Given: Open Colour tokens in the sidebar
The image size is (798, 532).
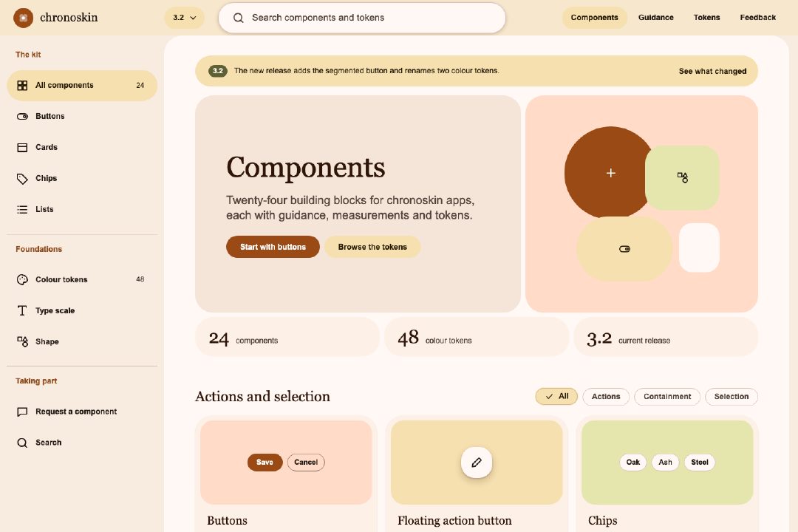Looking at the screenshot, I should 82,279.
